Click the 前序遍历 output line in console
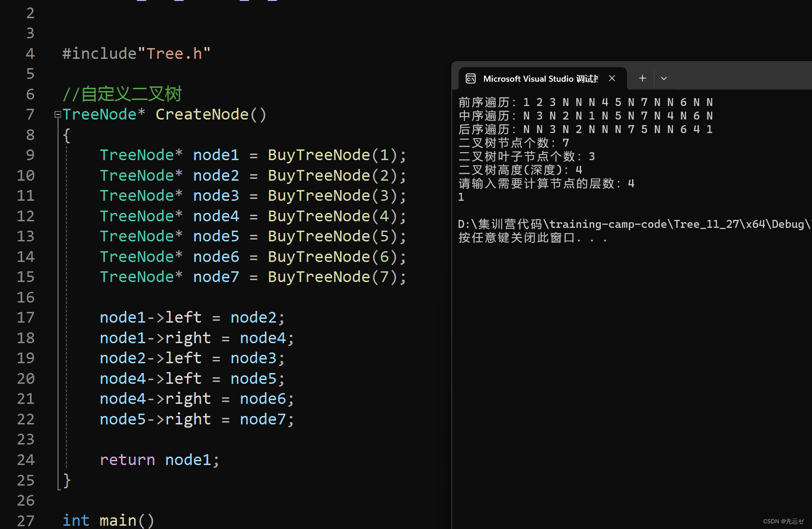 click(x=586, y=102)
